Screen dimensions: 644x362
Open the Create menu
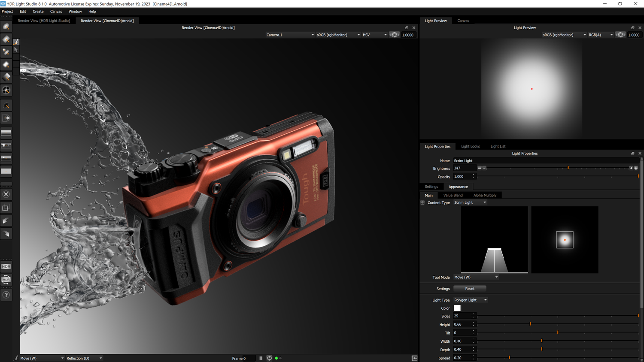coord(38,12)
